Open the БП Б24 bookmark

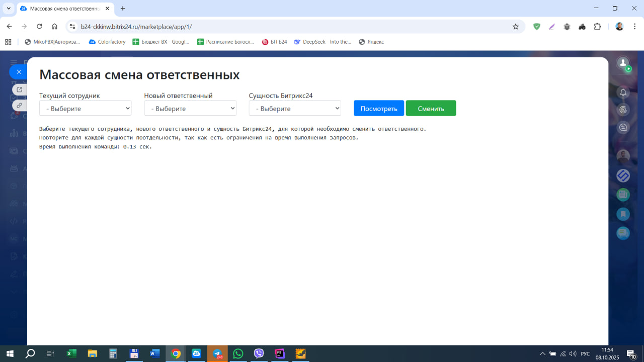pyautogui.click(x=275, y=42)
